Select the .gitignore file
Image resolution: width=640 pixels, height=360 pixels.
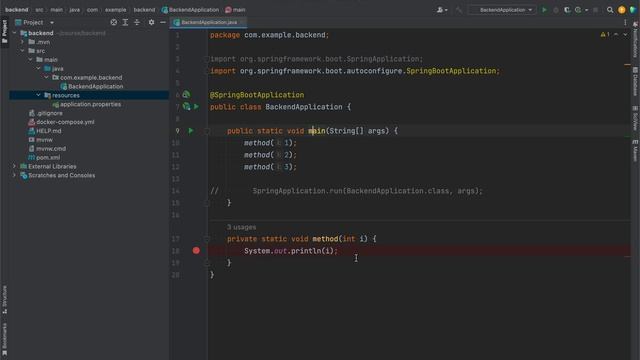pos(45,113)
